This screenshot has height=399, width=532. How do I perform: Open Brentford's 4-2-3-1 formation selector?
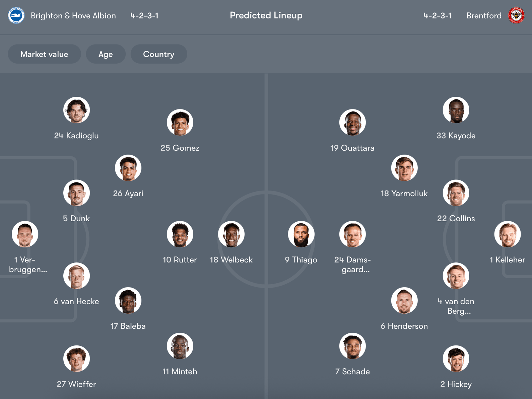pos(438,15)
